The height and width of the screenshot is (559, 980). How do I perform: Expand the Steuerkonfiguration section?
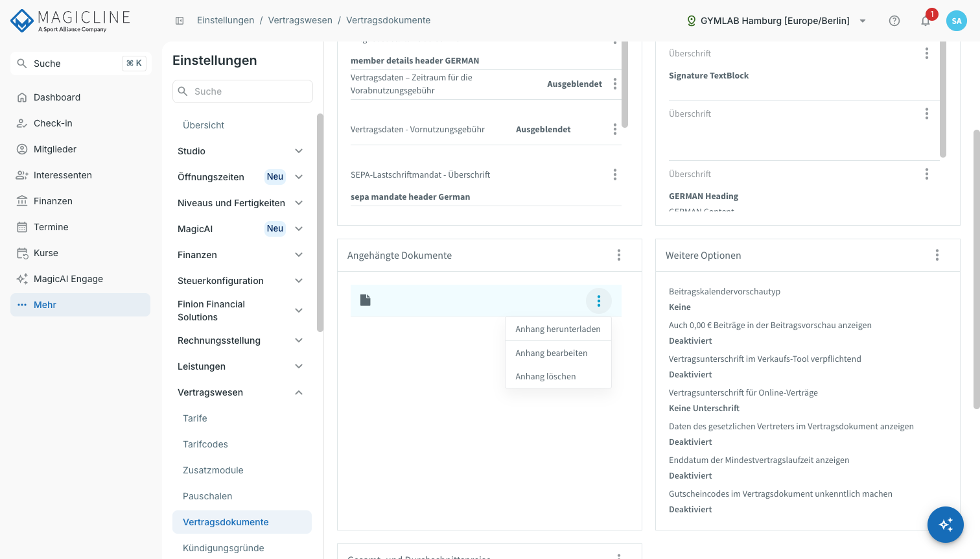[x=240, y=281]
